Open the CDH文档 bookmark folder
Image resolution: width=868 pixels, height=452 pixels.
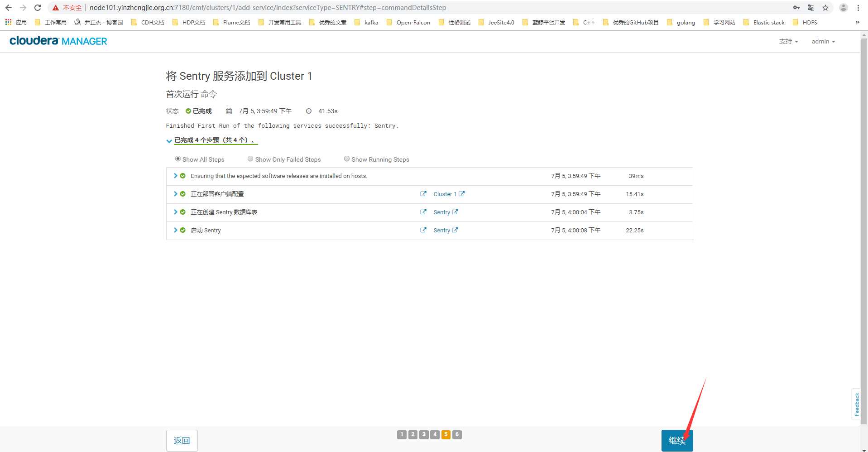(x=148, y=22)
